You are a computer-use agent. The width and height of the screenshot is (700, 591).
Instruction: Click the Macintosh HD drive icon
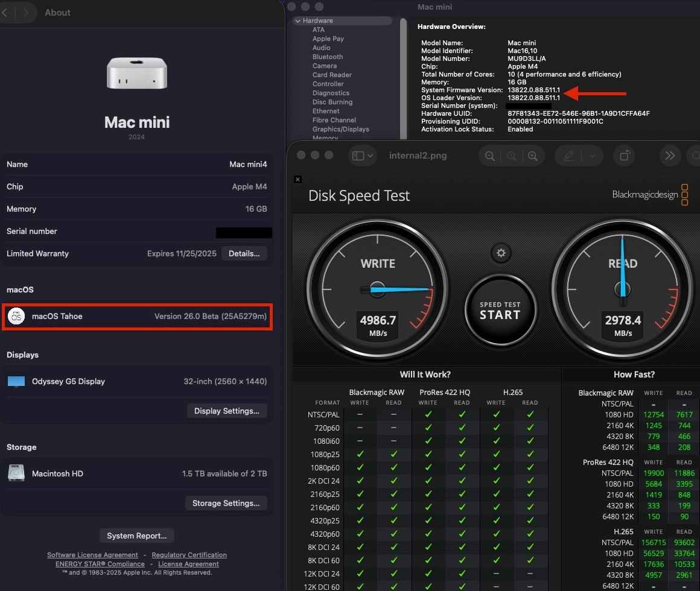[x=16, y=473]
